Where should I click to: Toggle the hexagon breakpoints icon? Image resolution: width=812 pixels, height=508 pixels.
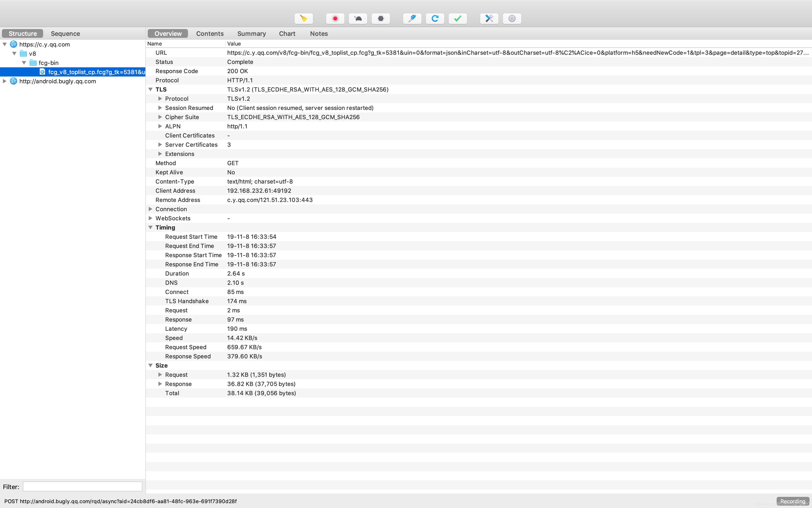381,18
